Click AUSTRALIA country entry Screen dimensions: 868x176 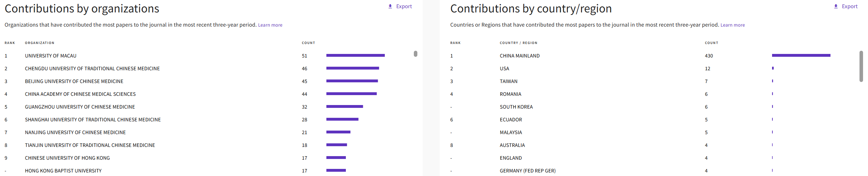pyautogui.click(x=512, y=145)
